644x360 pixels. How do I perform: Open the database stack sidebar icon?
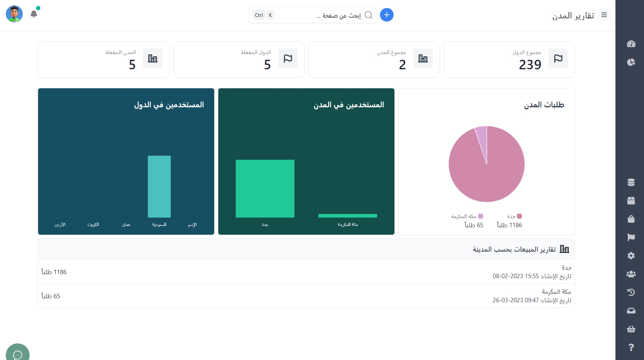pos(631,182)
